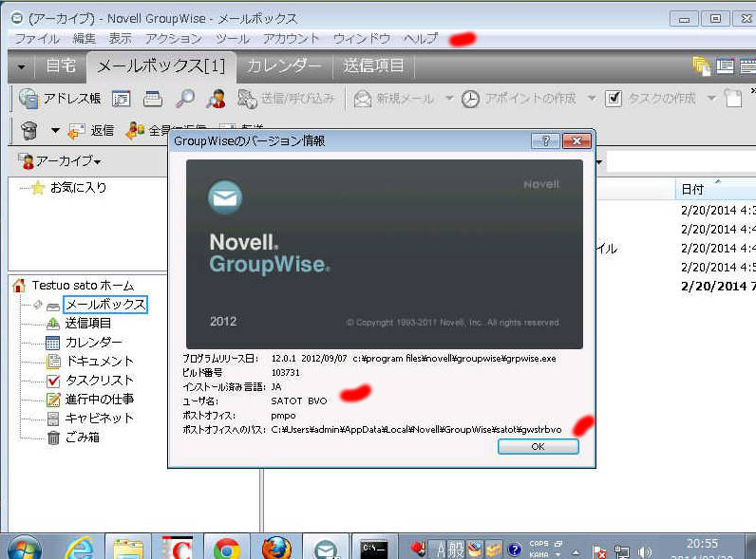
Task: Select ごみ箱 trash folder in tree
Action: pos(83,438)
